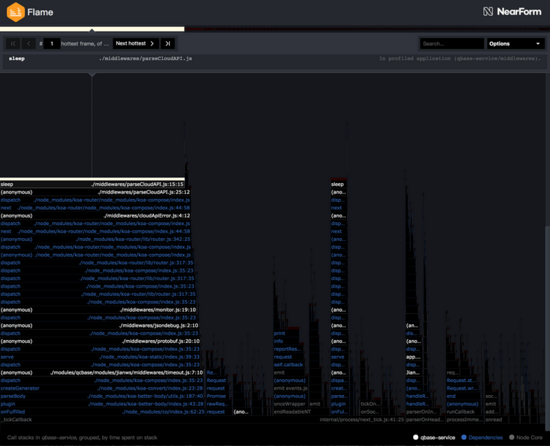Click the Next hottest chevron arrow
This screenshot has width=550, height=446.
[x=152, y=43]
